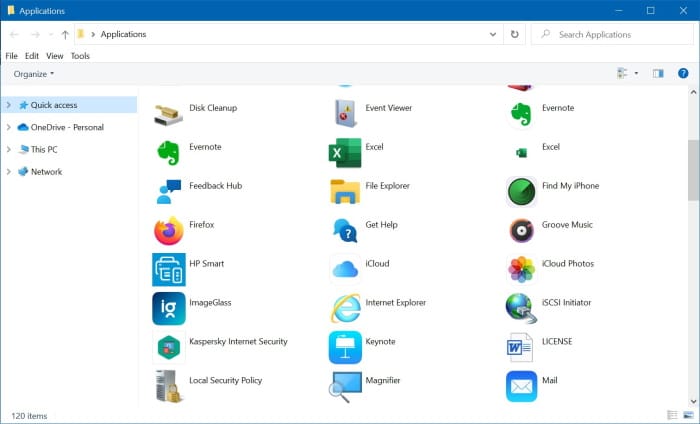The image size is (700, 424).
Task: Click the help question mark icon
Action: point(683,73)
